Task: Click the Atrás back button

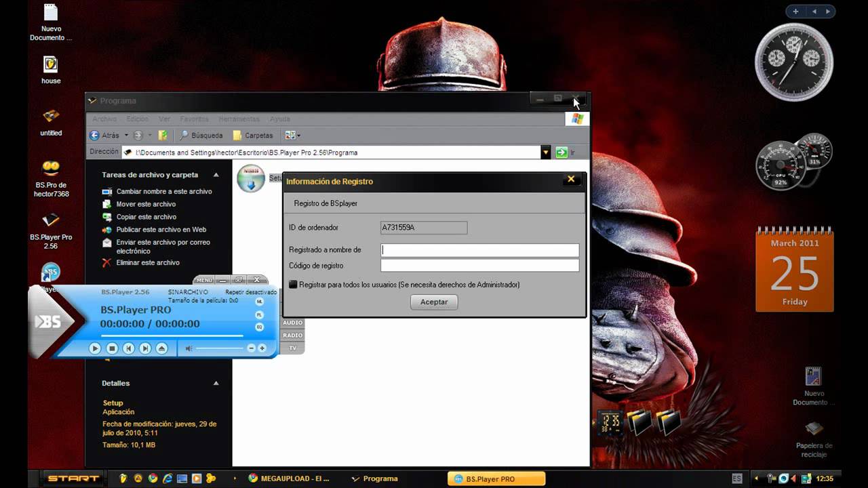Action: pyautogui.click(x=104, y=136)
